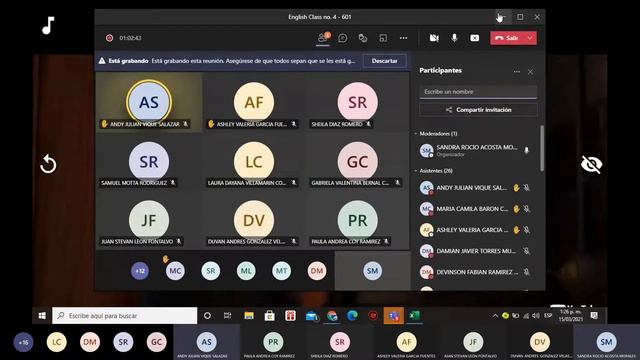The width and height of the screenshot is (640, 360).
Task: Click muted mic icon for ANDY JULIAN VIQUE
Action: pos(527,188)
